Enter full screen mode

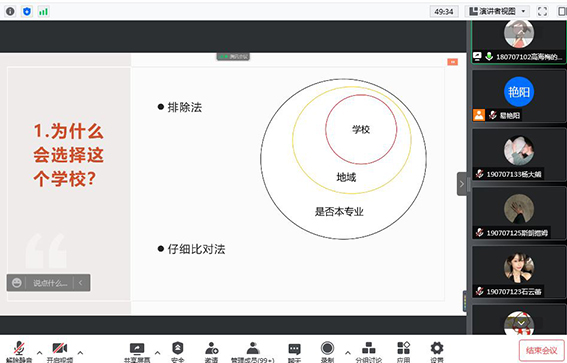(x=542, y=12)
